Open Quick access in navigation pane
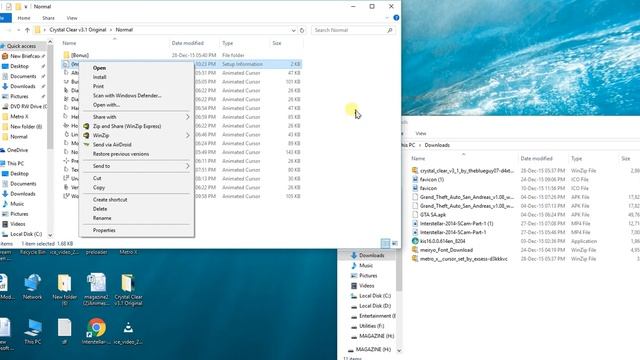The image size is (640, 360). [21, 46]
